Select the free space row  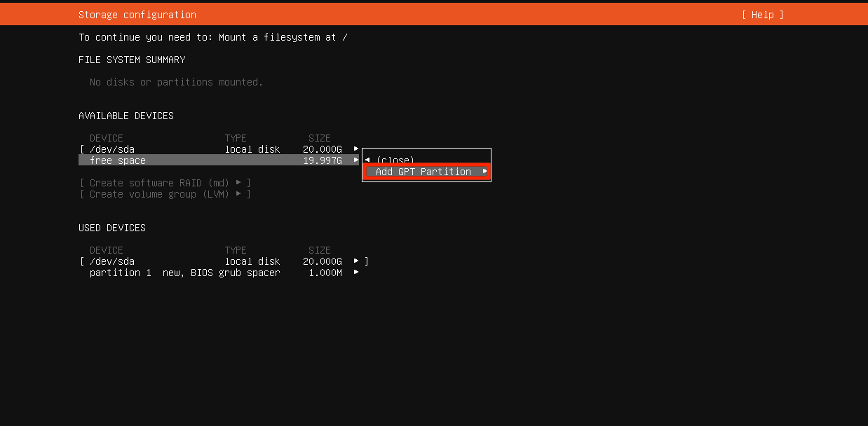click(x=219, y=160)
